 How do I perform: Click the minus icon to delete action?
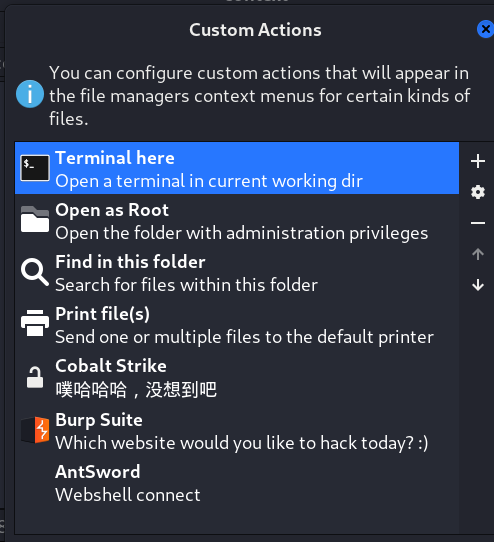point(478,223)
